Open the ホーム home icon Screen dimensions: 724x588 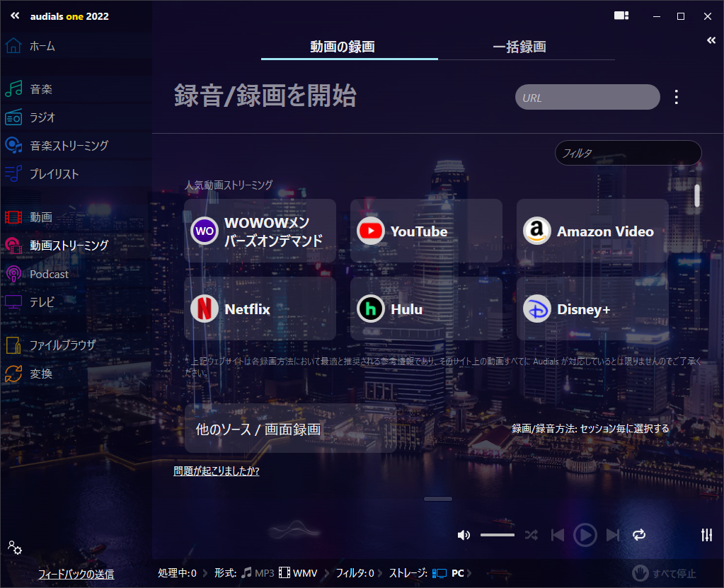[x=13, y=46]
